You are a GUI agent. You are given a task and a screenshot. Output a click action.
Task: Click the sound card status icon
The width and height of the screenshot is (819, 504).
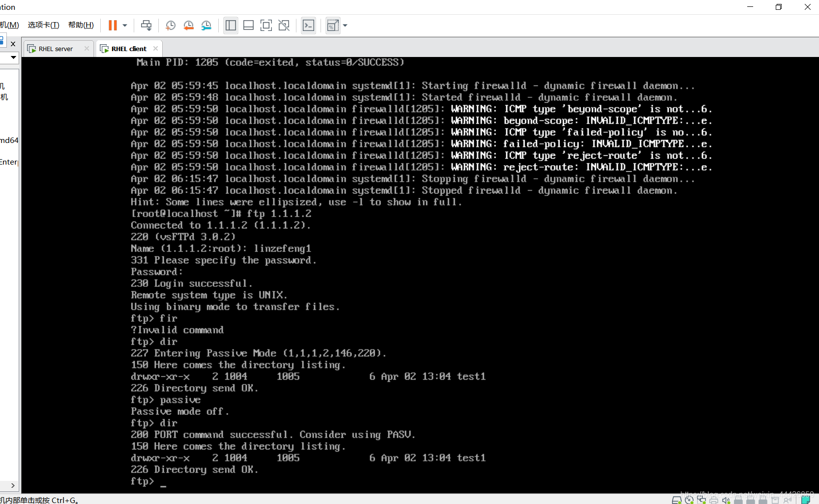[x=726, y=500]
